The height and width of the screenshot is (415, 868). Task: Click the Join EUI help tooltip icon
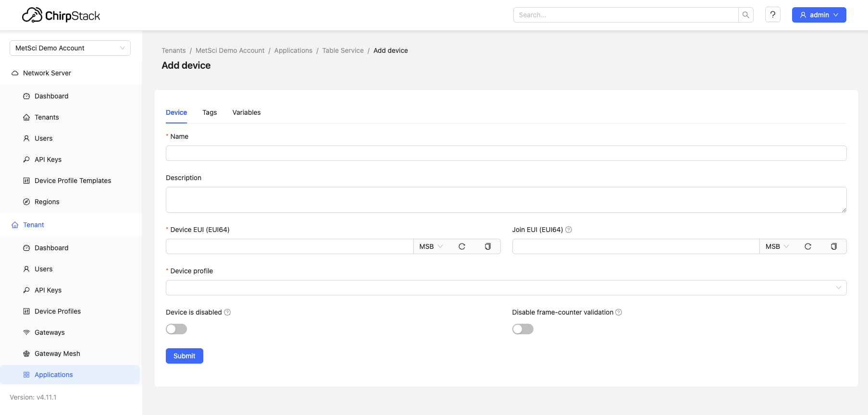pyautogui.click(x=569, y=230)
